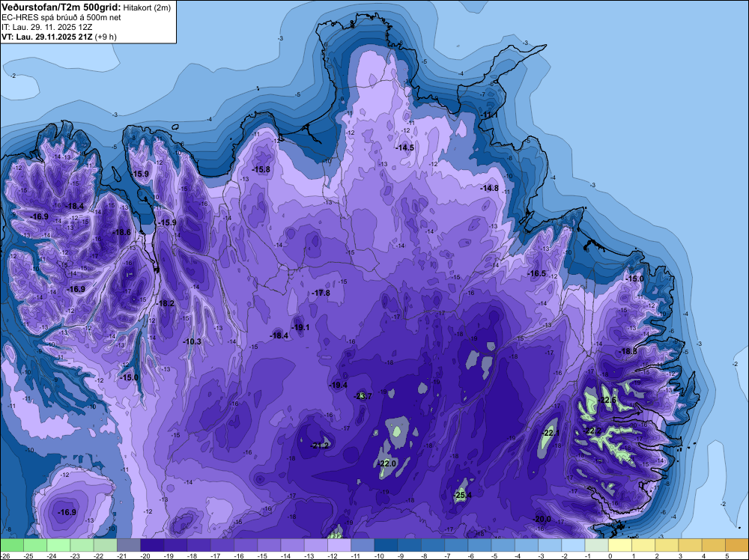Pick the -21 gray-blue legend swatch

(x=129, y=545)
